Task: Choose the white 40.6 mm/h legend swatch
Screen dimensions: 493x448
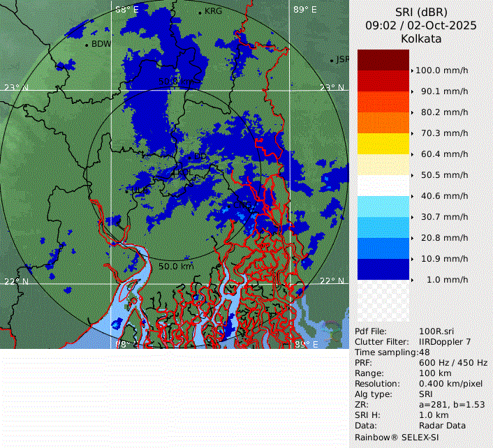Action: point(383,186)
